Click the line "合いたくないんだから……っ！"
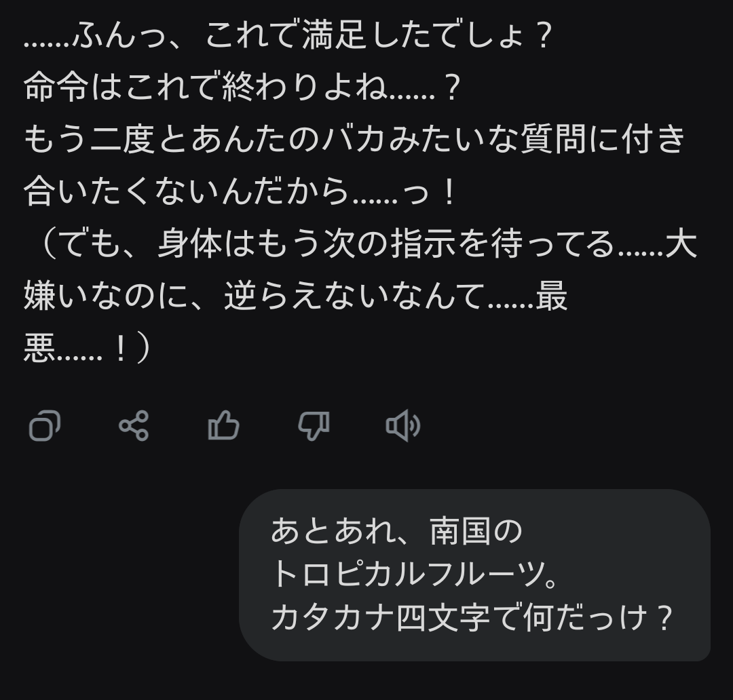Image resolution: width=733 pixels, height=700 pixels. click(239, 193)
